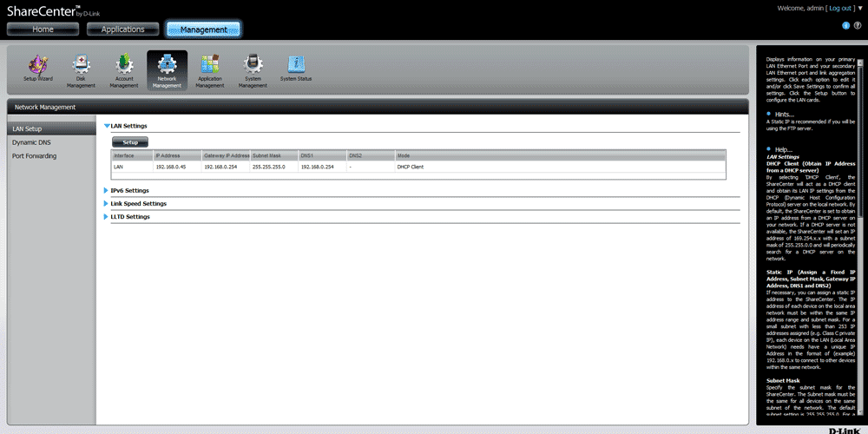The width and height of the screenshot is (868, 434).
Task: Switch to the Applications tab
Action: click(x=122, y=30)
